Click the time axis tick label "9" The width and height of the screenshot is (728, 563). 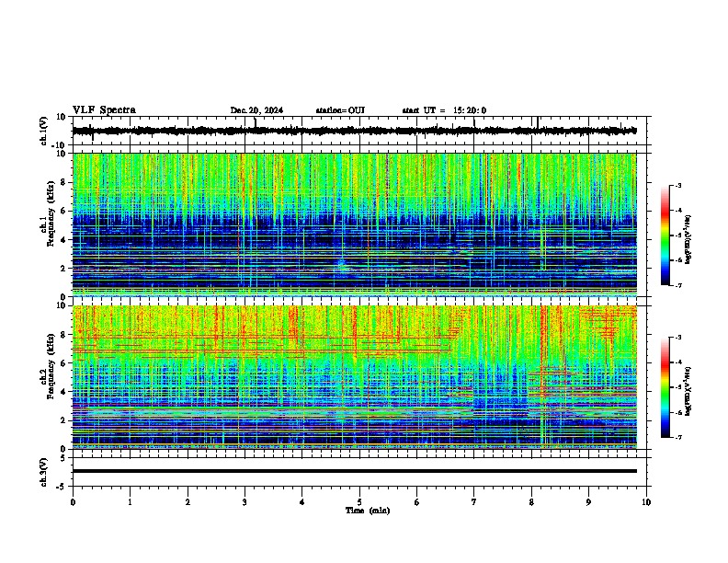[x=588, y=502]
